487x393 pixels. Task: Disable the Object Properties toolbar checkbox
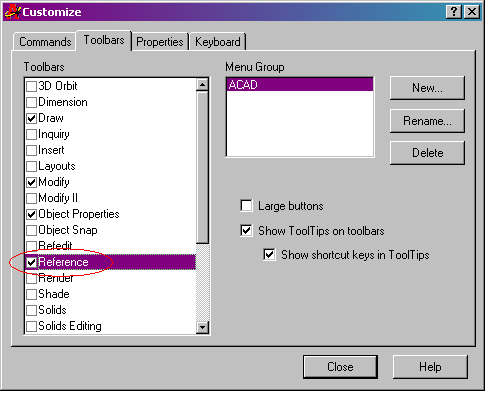(31, 214)
